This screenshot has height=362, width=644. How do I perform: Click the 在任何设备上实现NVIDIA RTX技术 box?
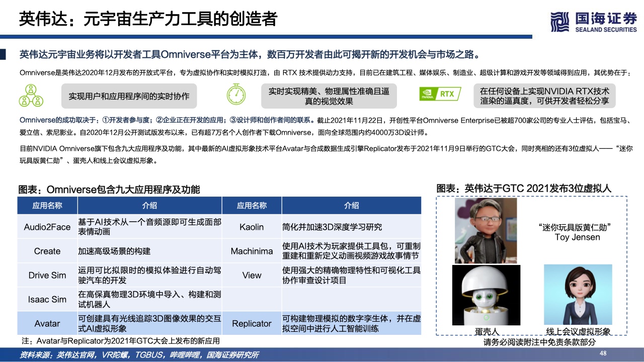[x=545, y=96]
